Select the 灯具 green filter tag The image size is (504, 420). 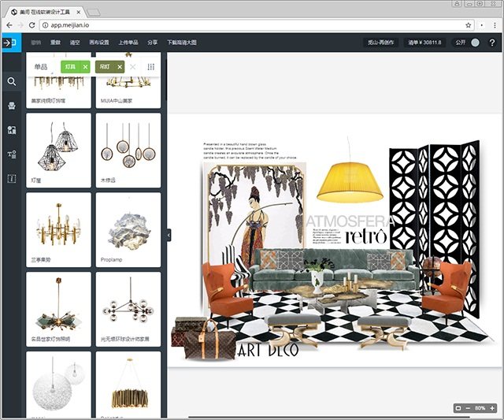tap(70, 67)
